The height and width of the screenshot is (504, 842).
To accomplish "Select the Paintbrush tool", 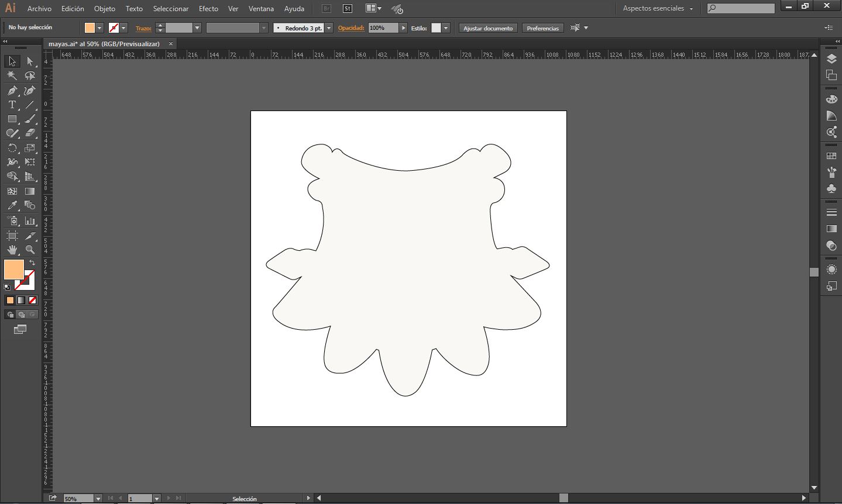I will [30, 119].
